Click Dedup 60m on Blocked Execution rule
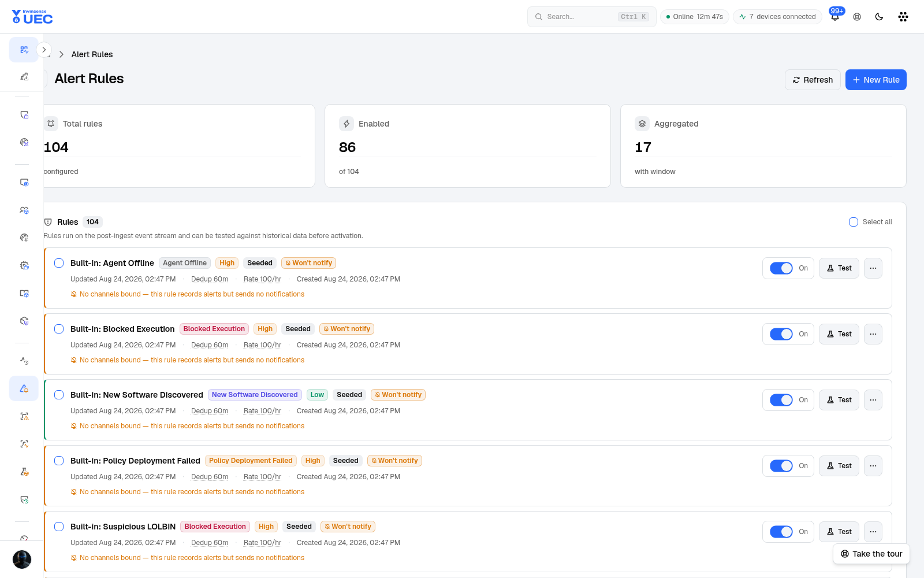 pyautogui.click(x=210, y=345)
